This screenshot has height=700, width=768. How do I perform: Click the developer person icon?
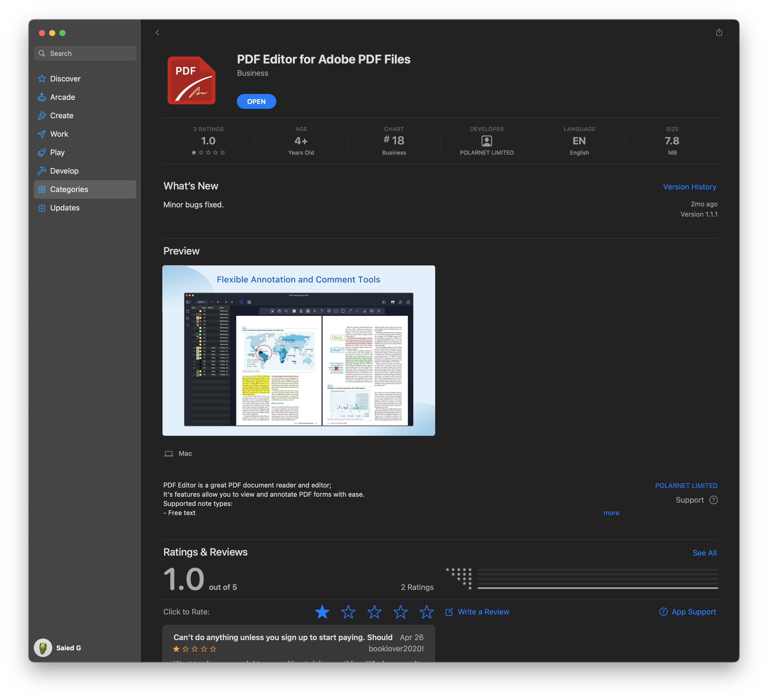tap(486, 141)
